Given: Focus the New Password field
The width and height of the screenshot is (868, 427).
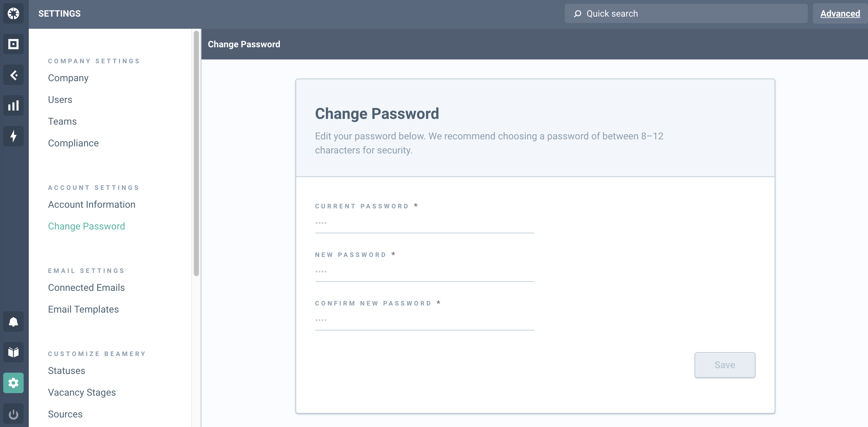Looking at the screenshot, I should (x=425, y=272).
